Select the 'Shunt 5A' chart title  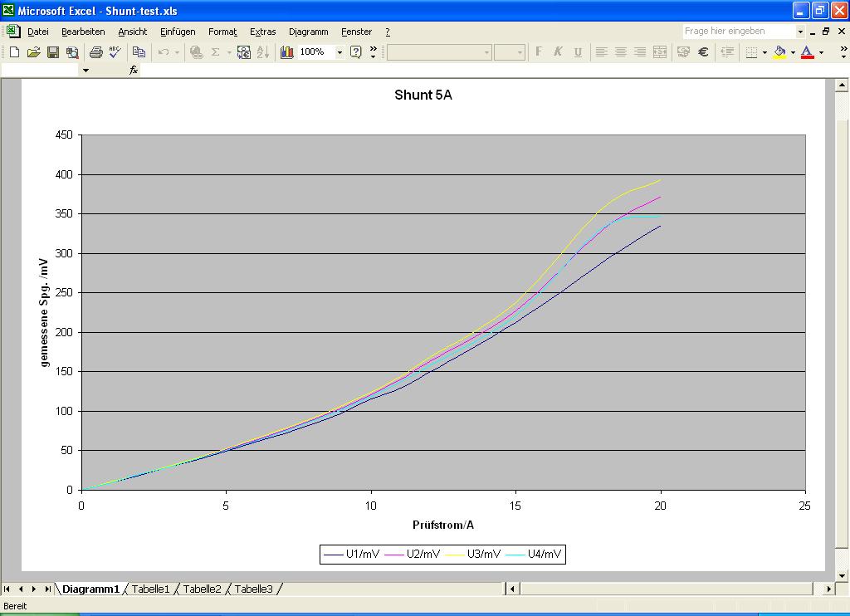coord(423,95)
